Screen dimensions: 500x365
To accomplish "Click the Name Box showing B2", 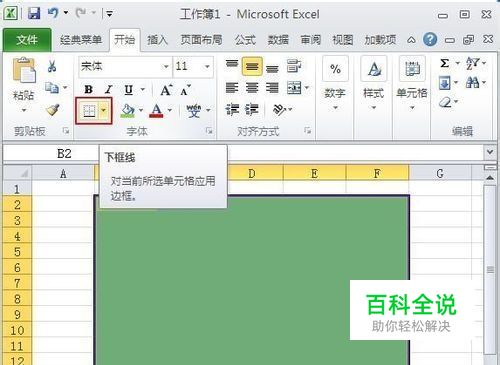I will pos(64,153).
